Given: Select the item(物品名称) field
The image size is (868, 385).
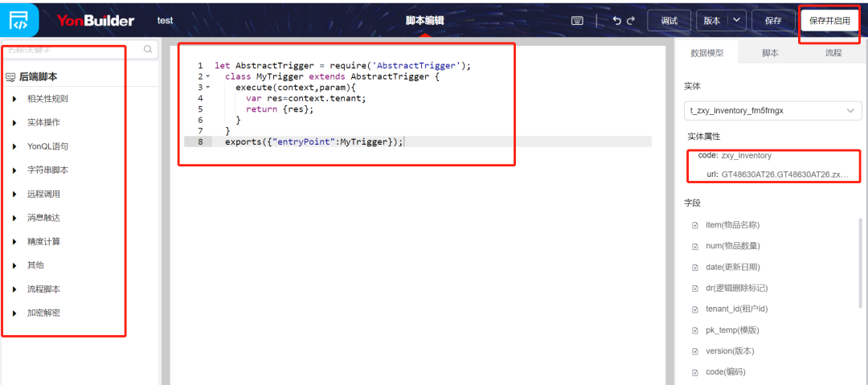Looking at the screenshot, I should [731, 226].
